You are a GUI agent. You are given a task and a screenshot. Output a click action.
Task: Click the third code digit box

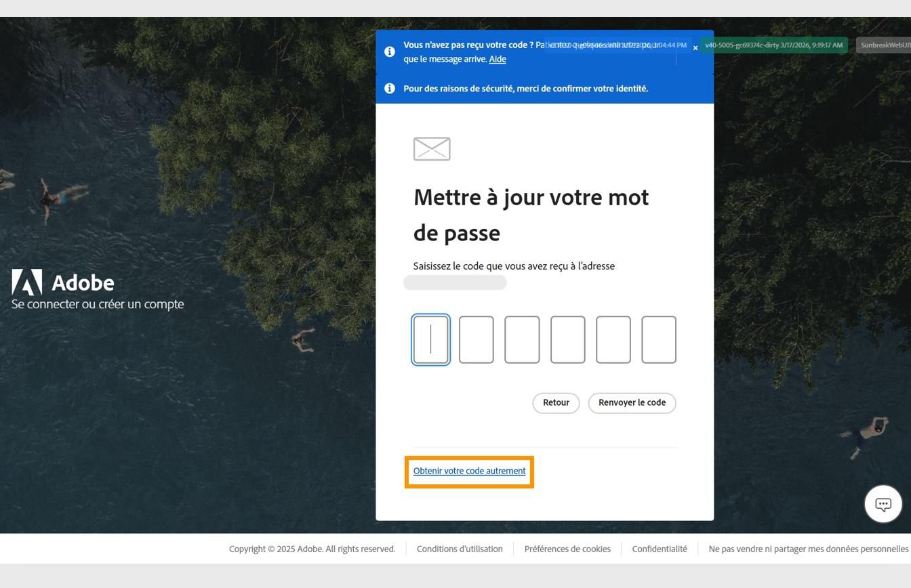(x=522, y=339)
